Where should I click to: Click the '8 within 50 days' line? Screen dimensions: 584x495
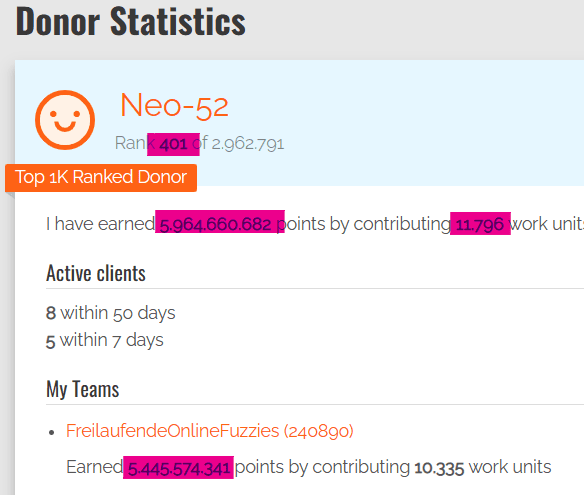coord(111,313)
